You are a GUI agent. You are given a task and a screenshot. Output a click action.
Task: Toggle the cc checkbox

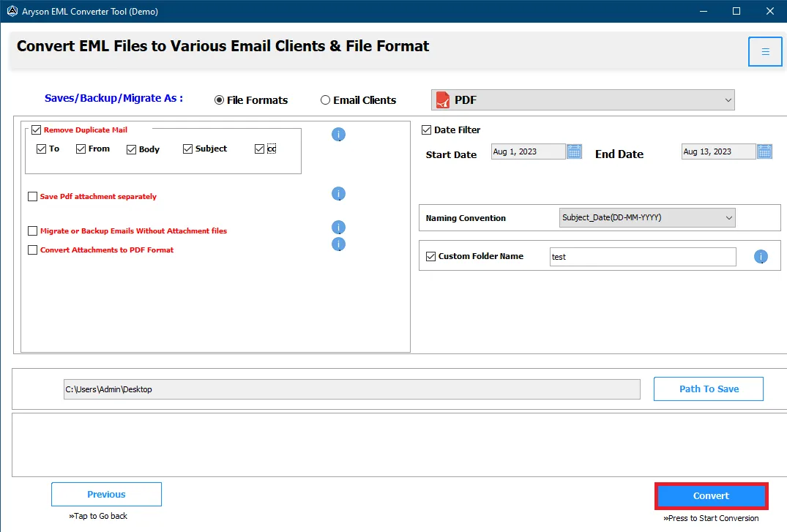point(259,149)
